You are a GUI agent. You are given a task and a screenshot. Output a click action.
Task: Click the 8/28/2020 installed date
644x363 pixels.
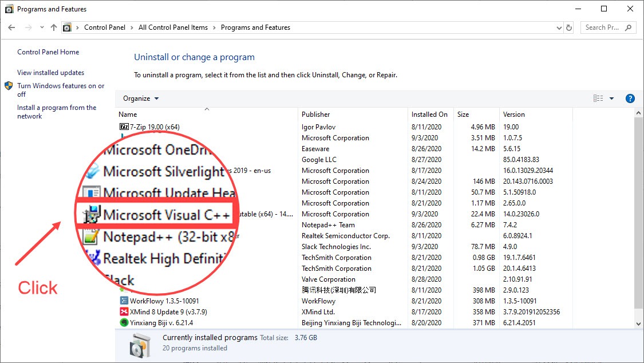[426, 279]
